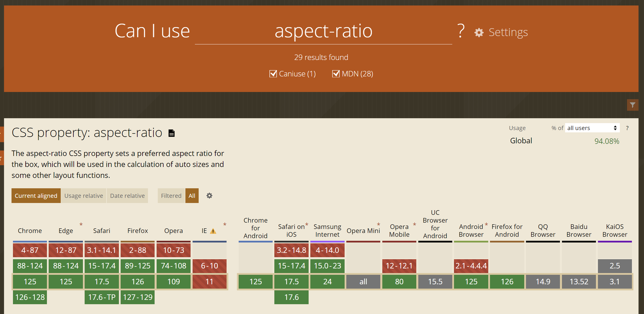
Task: Click the Current aligned button
Action: [x=36, y=196]
